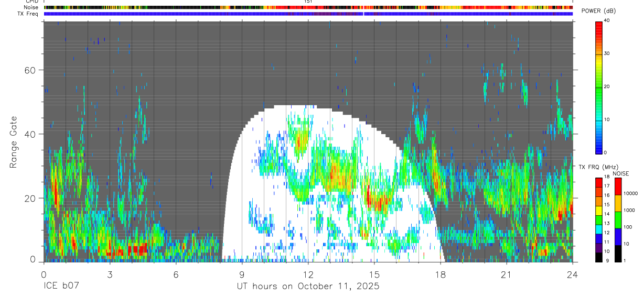
Task: Click the multicolored Noise timeline strip
Action: pyautogui.click(x=308, y=7)
